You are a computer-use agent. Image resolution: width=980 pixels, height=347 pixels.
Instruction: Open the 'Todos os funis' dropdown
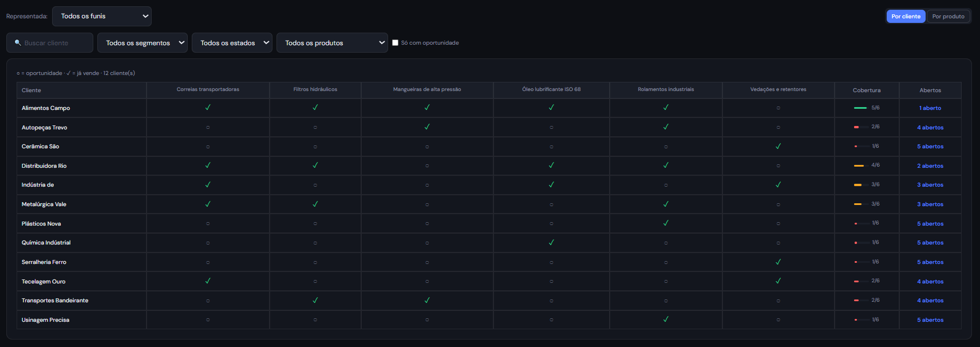[x=102, y=16]
